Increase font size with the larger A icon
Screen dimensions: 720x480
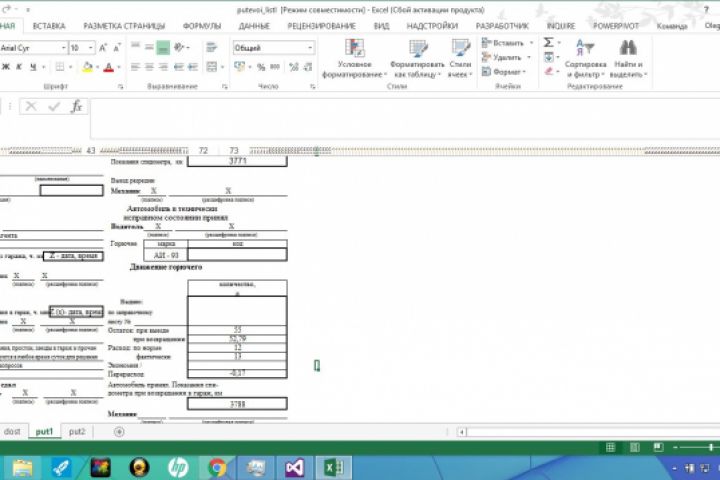pyautogui.click(x=103, y=48)
